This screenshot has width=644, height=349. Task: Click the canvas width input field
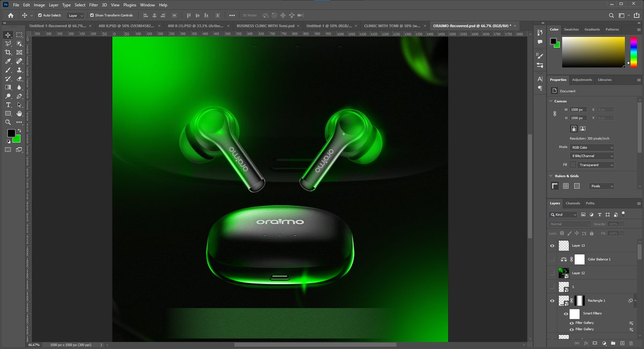(579, 110)
